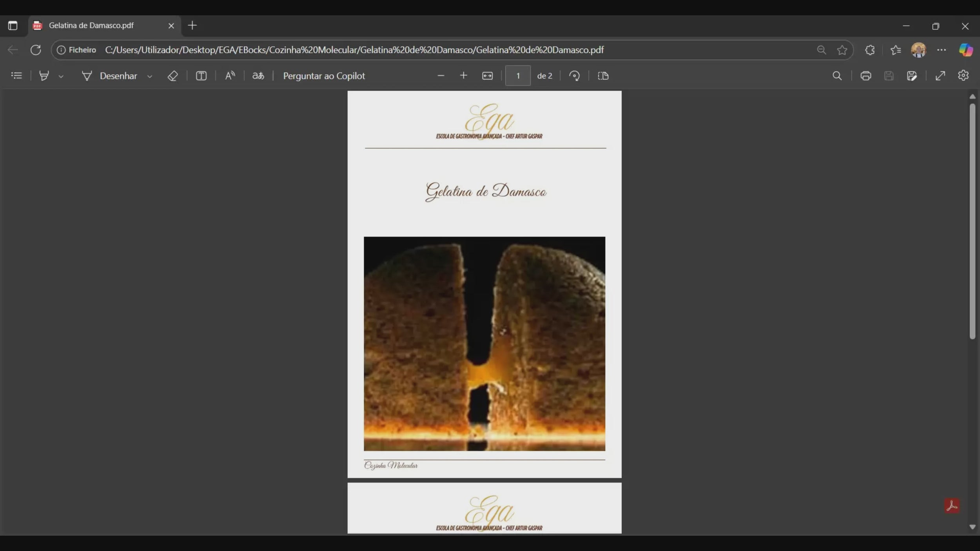Open browser settings and more menu
Screen dimensions: 980x551
(x=941, y=50)
